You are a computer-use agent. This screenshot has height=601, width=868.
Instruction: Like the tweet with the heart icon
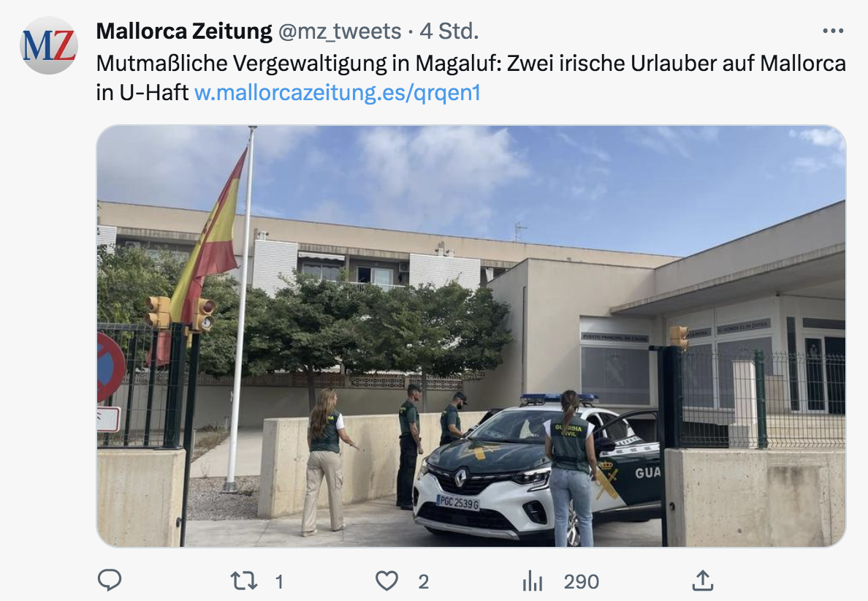(x=387, y=581)
